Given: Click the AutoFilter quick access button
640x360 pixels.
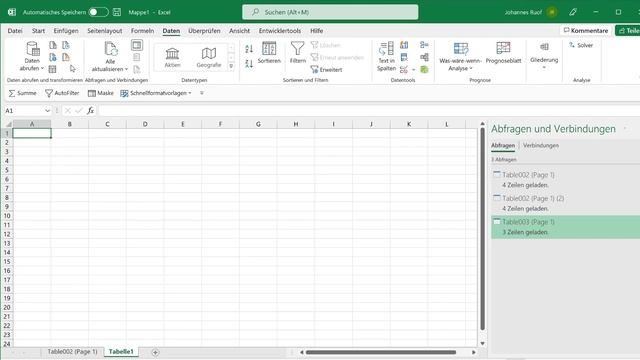Looking at the screenshot, I should pos(62,93).
